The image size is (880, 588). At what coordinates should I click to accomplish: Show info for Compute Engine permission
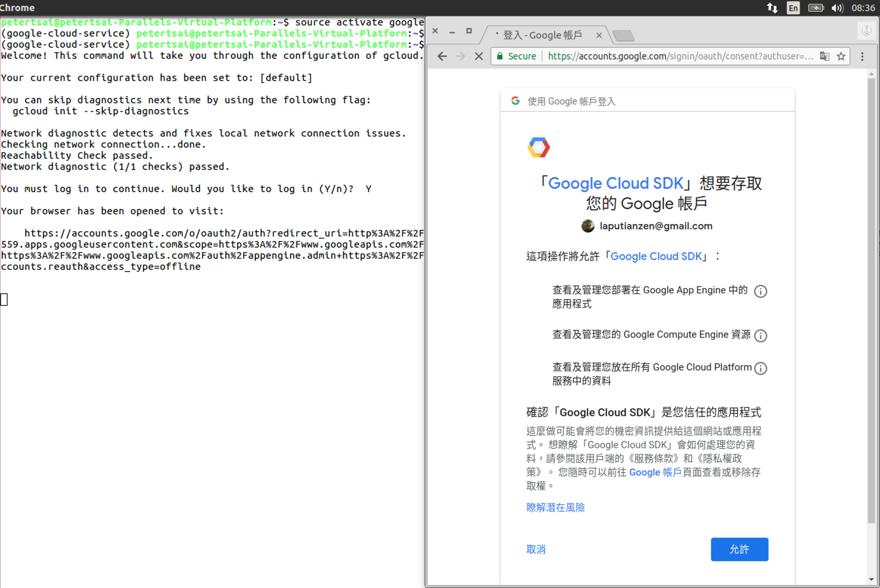760,335
